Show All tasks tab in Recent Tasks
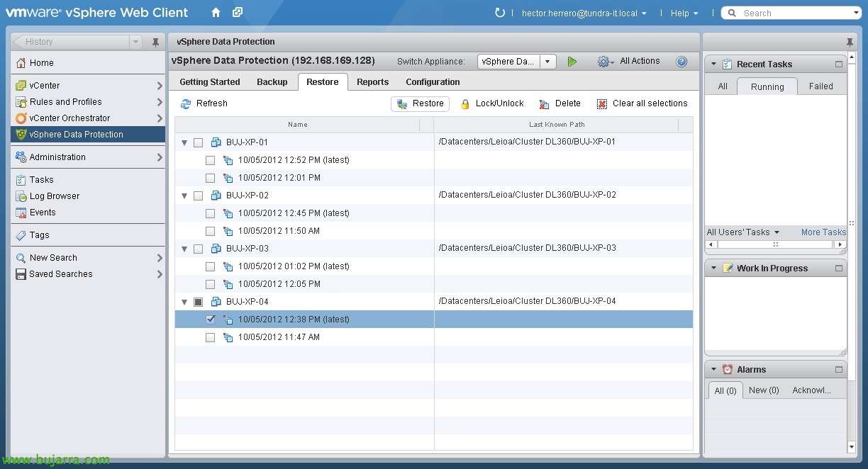This screenshot has width=868, height=469. tap(723, 86)
